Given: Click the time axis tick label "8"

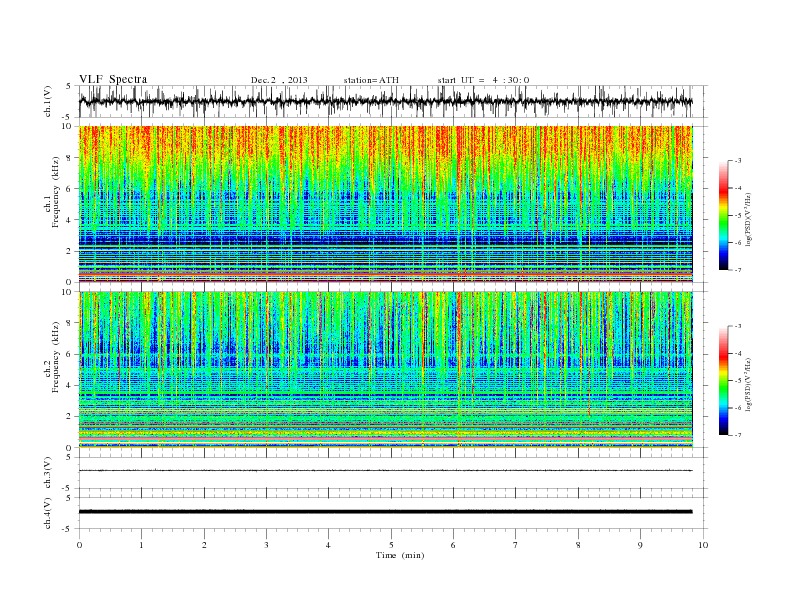Looking at the screenshot, I should point(578,545).
